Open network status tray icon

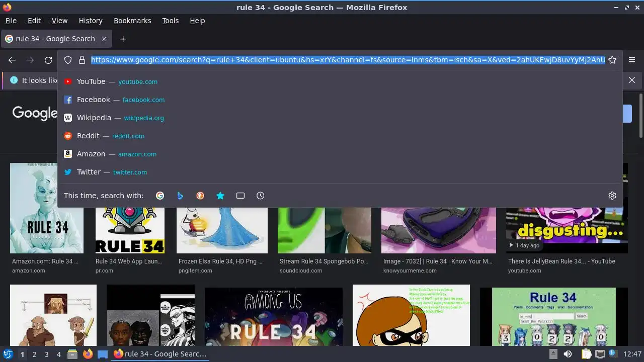tap(600, 354)
